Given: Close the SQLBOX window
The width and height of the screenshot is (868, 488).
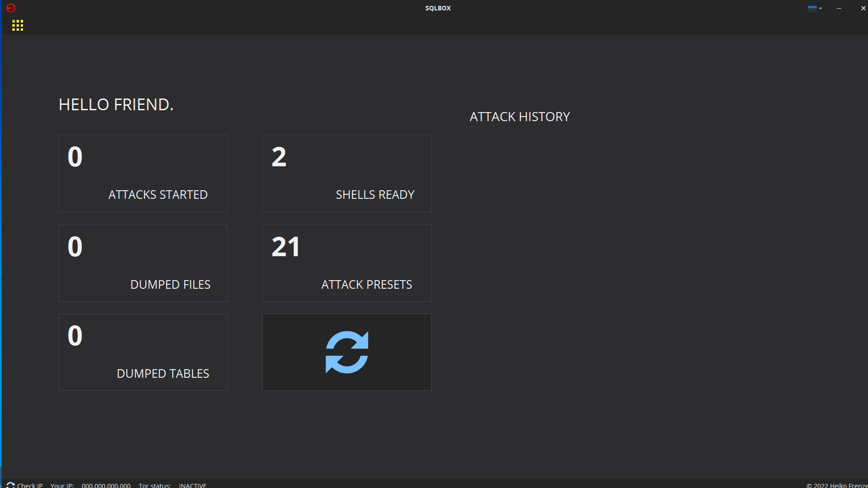Looking at the screenshot, I should [x=863, y=8].
